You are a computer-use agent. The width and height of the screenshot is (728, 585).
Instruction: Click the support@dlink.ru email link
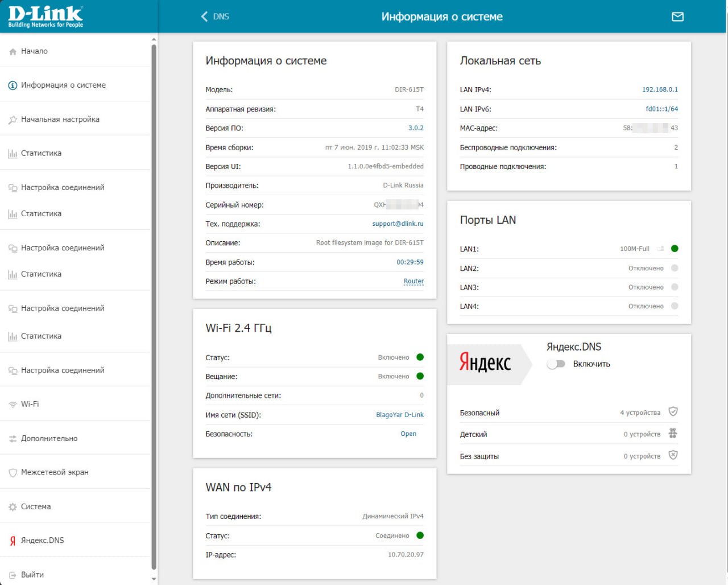[398, 224]
